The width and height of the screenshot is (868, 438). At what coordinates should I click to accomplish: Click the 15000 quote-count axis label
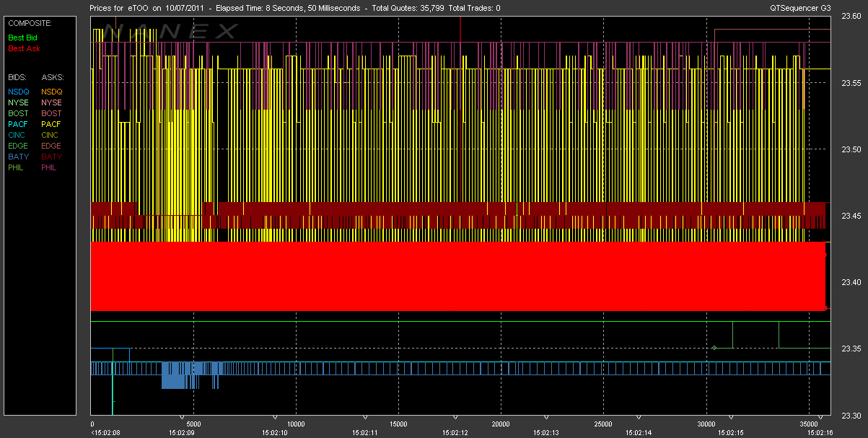tap(398, 424)
